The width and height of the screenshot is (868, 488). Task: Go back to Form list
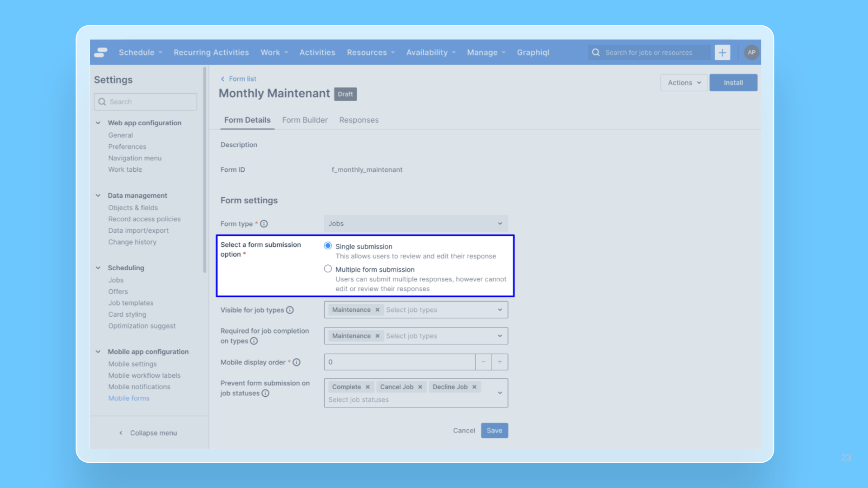pyautogui.click(x=243, y=79)
